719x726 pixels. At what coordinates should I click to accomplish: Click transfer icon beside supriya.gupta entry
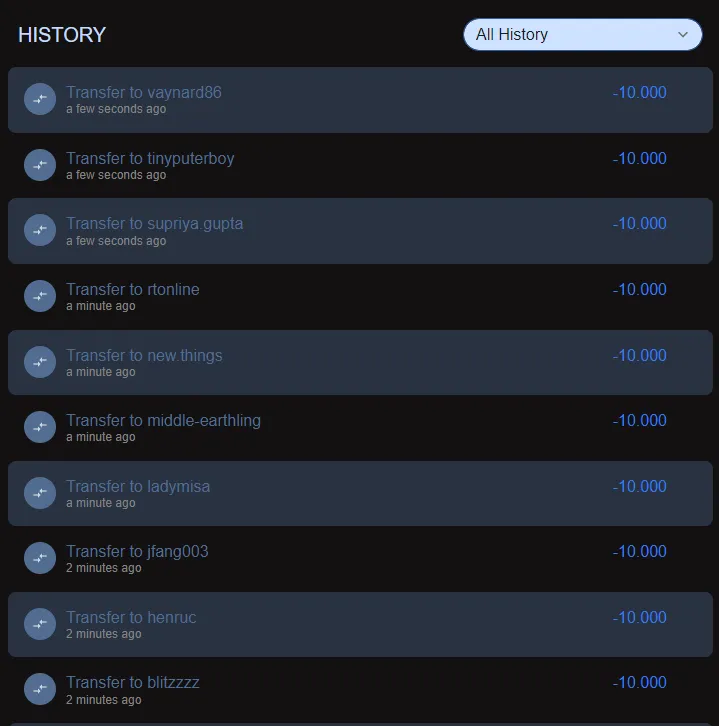point(40,230)
